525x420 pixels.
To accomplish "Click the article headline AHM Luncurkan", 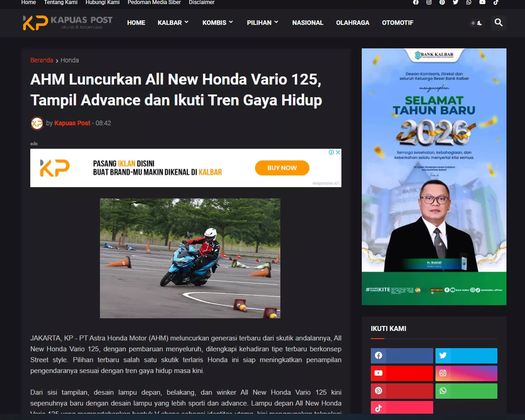I will tap(176, 90).
